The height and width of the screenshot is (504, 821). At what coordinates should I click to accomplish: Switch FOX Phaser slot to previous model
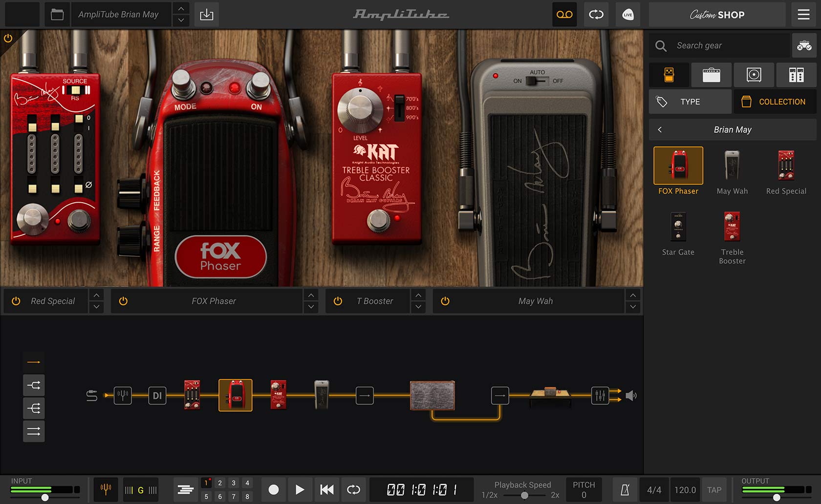coord(311,295)
